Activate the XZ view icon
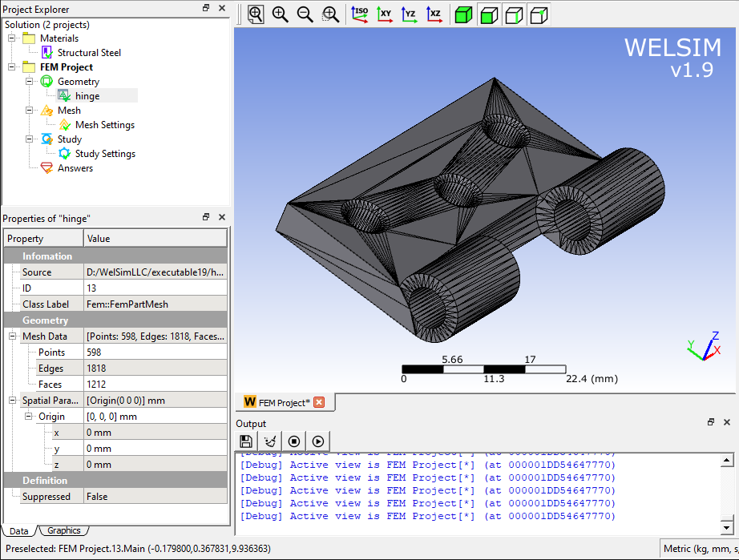Viewport: 739px width, 560px height. [x=434, y=14]
